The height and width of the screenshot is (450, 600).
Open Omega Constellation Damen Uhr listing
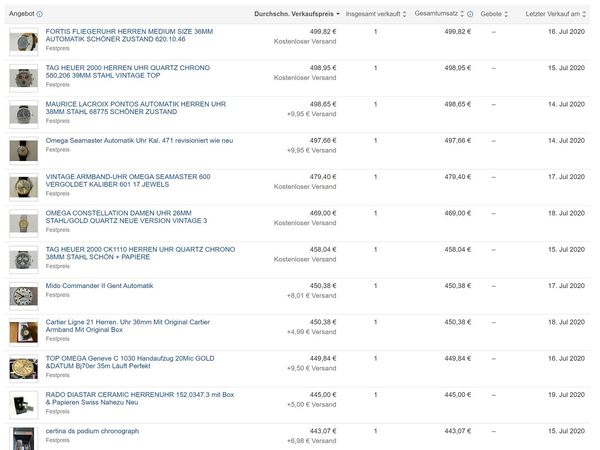126,217
